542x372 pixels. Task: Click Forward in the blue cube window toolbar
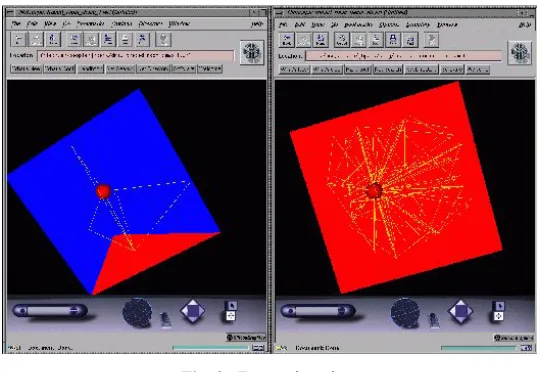tap(36, 39)
